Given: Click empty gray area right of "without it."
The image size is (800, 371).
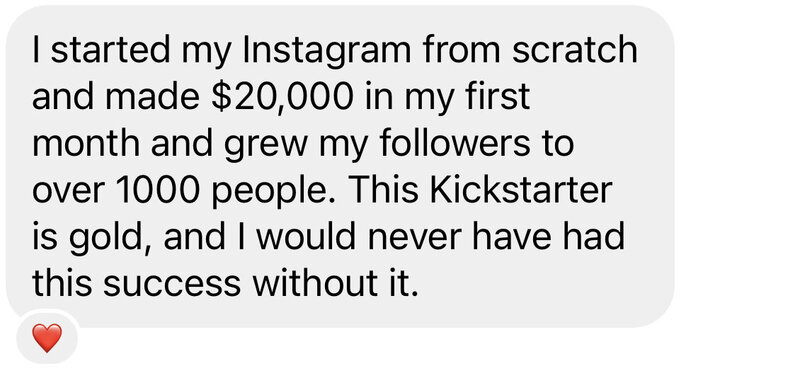Looking at the screenshot, I should (x=541, y=286).
